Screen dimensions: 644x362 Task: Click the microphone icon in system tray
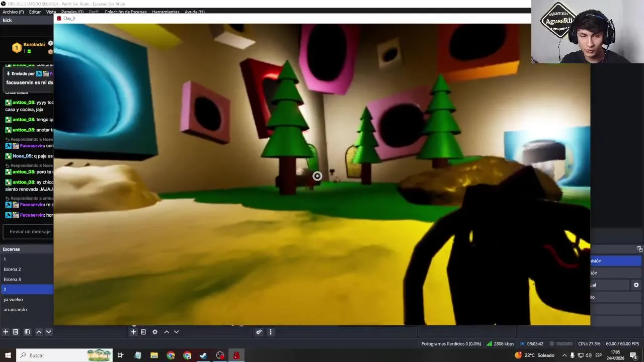coord(572,355)
